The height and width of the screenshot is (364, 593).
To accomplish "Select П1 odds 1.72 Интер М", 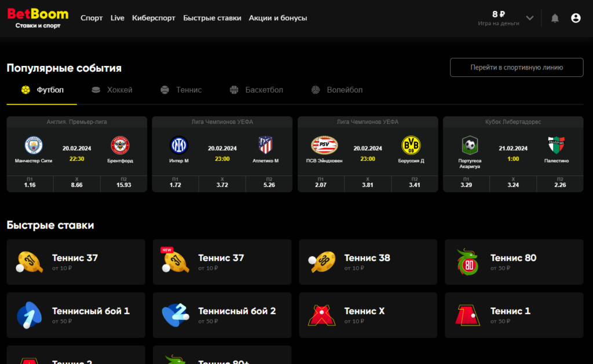I will click(x=175, y=183).
